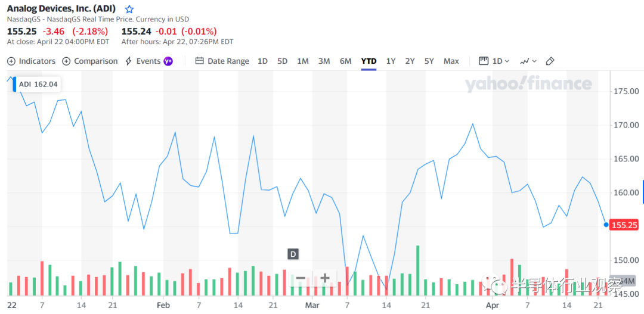The height and width of the screenshot is (314, 644).
Task: Zoom in with the plus button
Action: (325, 278)
